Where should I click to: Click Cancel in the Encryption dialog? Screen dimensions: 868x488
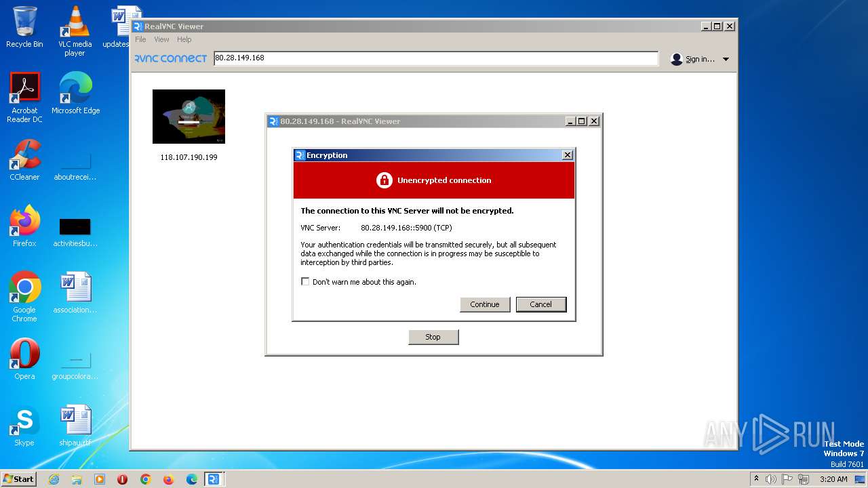pyautogui.click(x=540, y=304)
